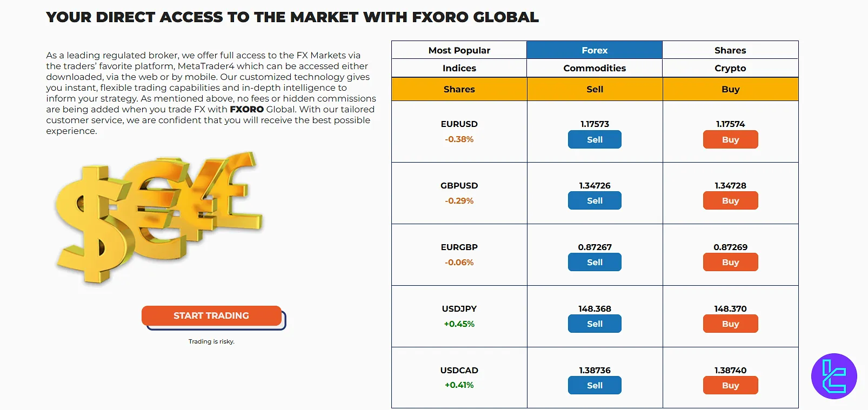Screen dimensions: 868x410
Task: Open the Shares tab
Action: point(730,50)
